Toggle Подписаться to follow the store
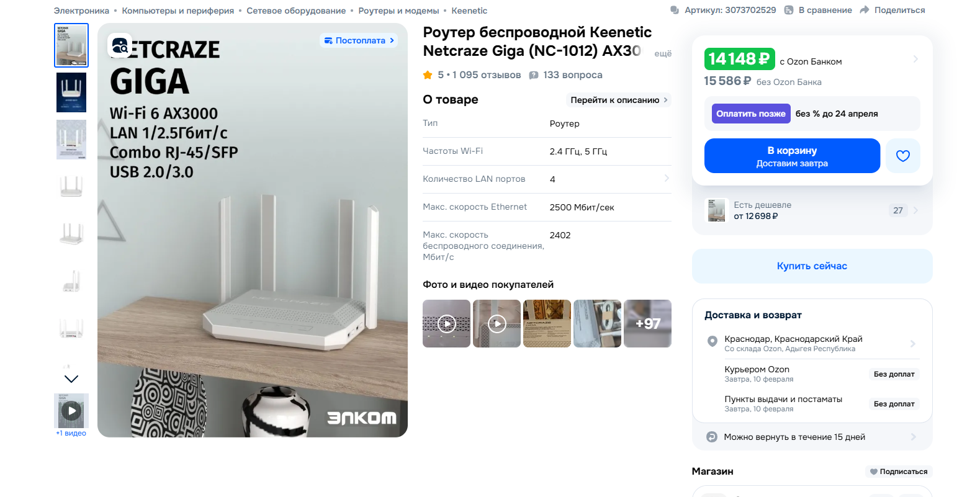The height and width of the screenshot is (497, 980). pyautogui.click(x=899, y=472)
